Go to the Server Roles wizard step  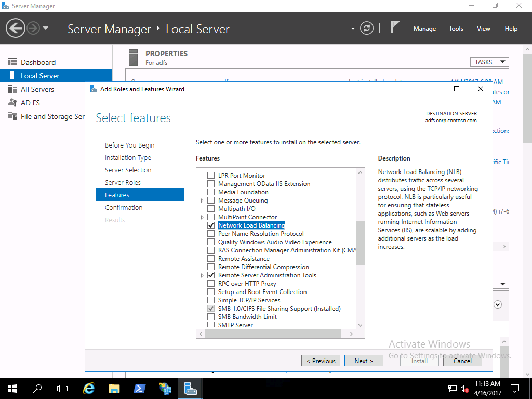[x=123, y=183]
